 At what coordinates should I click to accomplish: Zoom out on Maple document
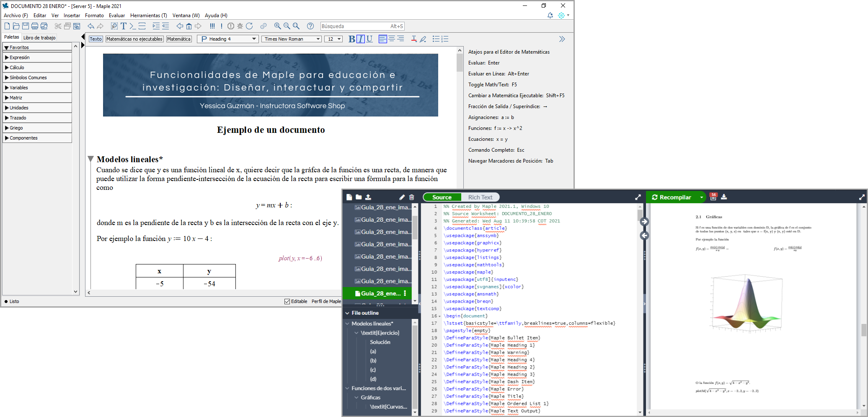[287, 26]
